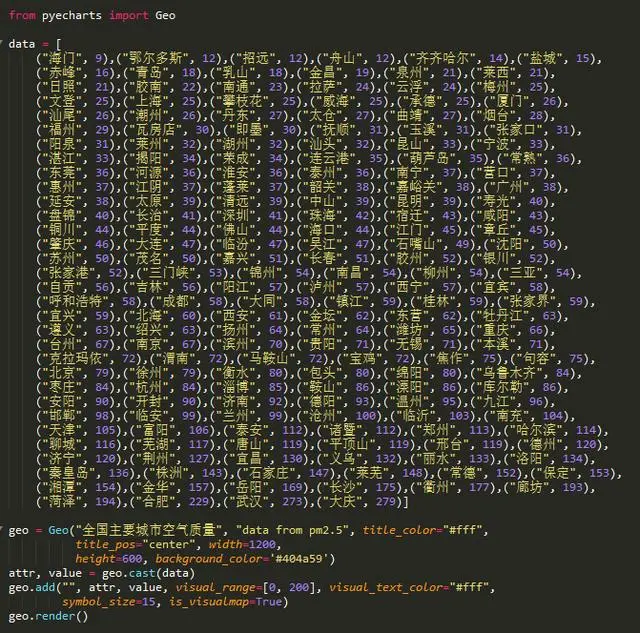This screenshot has height=633, width=640.
Task: Select the "data from pm2.5" subtitle string
Action: pyautogui.click(x=292, y=530)
